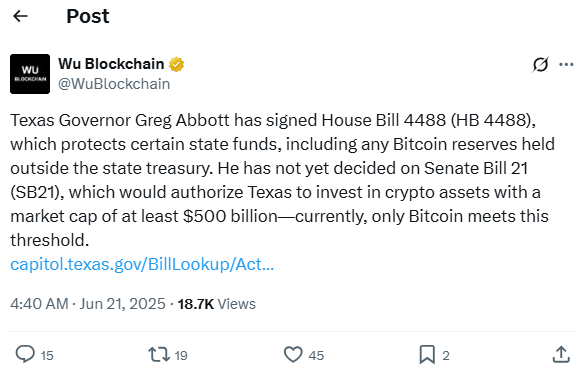Open the capitol.texas.gov BillLookup link
This screenshot has width=583, height=368.
[142, 264]
